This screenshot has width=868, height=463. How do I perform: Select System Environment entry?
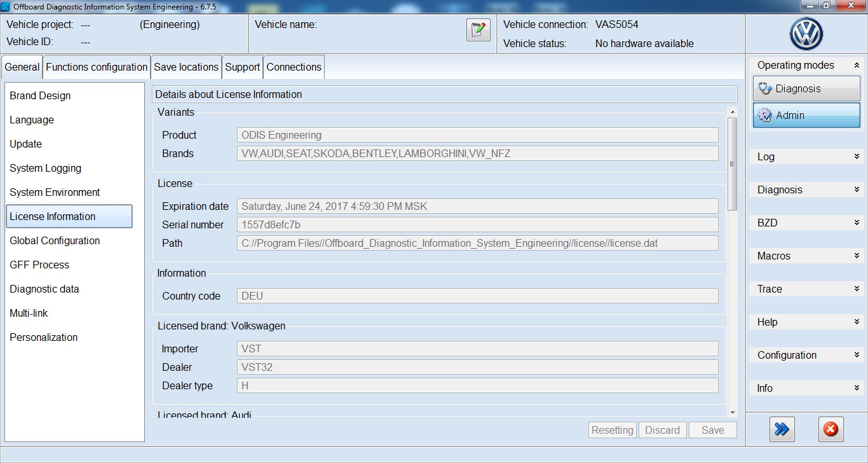point(69,192)
